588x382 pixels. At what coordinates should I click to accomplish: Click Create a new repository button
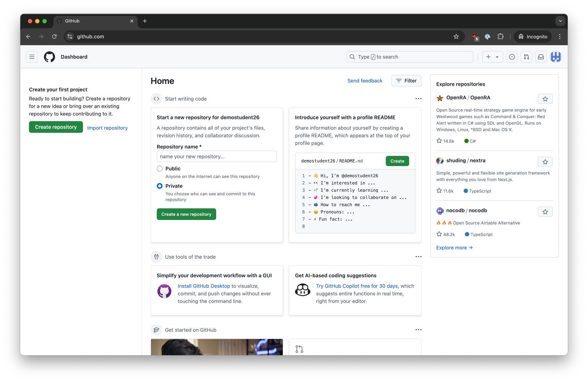point(186,214)
